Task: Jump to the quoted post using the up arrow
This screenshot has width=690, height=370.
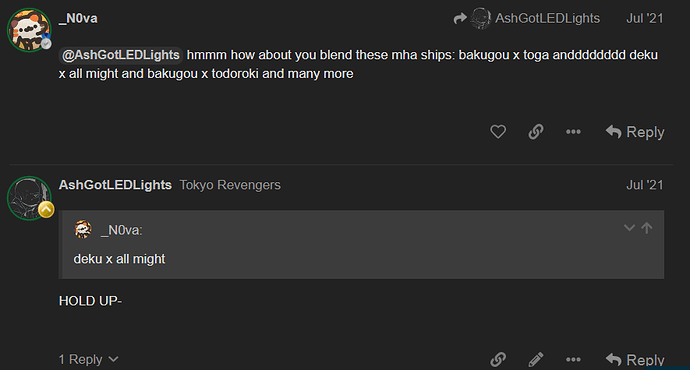Action: click(x=646, y=228)
